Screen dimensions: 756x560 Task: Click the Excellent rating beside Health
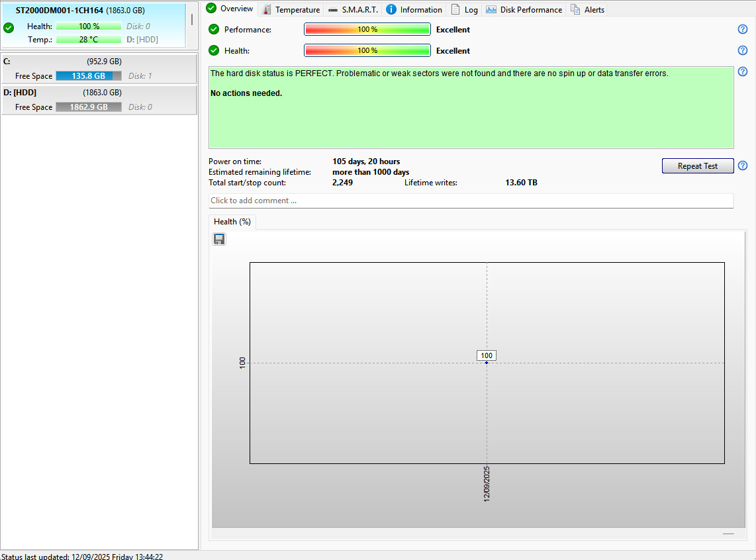pos(453,50)
